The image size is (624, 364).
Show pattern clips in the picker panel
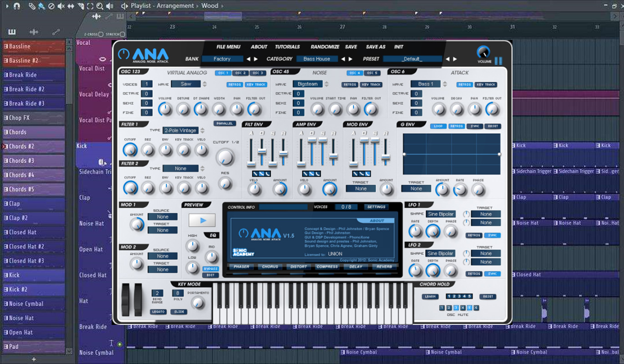click(12, 32)
